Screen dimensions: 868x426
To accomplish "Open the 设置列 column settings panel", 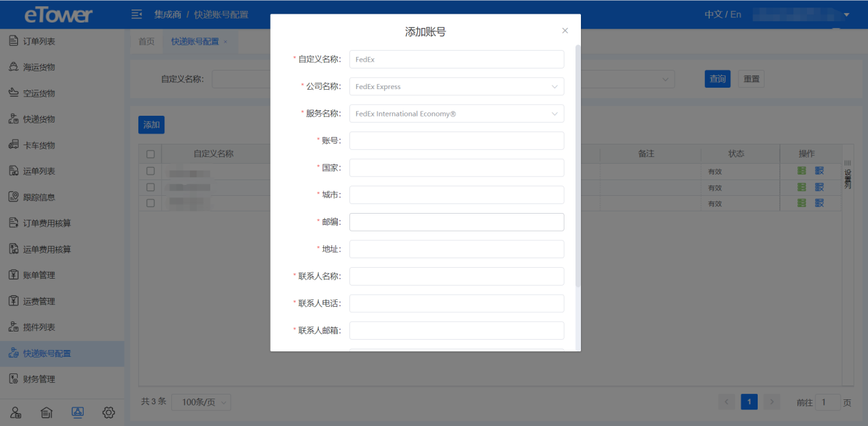I will click(x=847, y=176).
